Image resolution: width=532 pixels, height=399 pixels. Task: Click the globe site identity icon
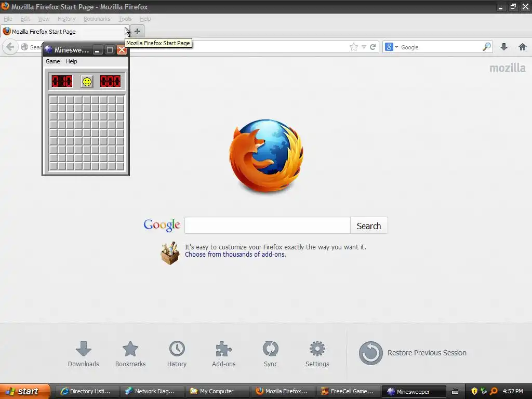24,47
